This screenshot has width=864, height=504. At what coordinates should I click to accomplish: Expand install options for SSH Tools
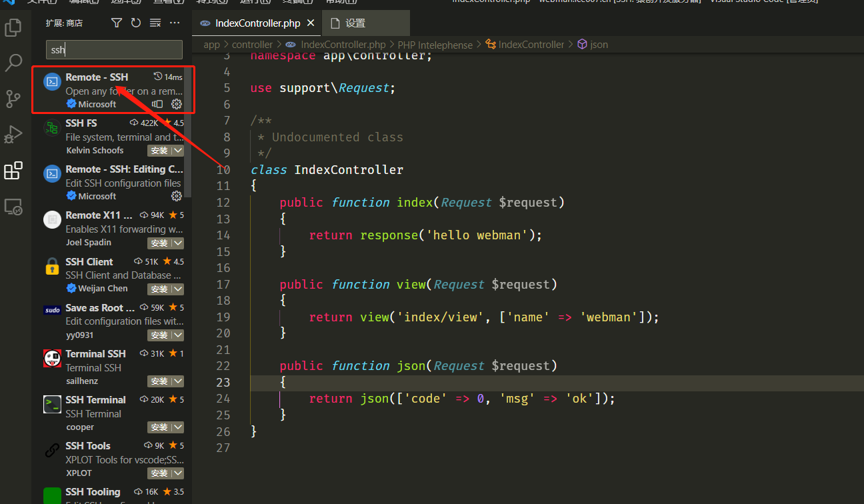pyautogui.click(x=178, y=473)
